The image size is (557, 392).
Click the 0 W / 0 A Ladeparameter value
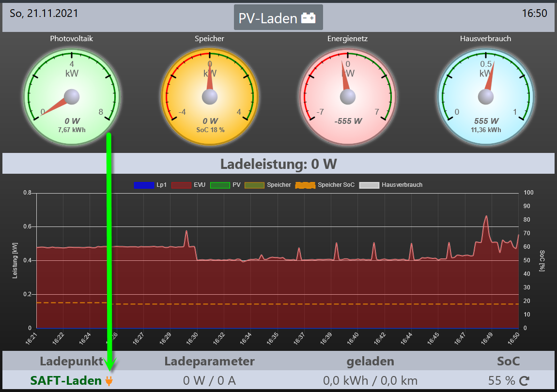coord(209,381)
